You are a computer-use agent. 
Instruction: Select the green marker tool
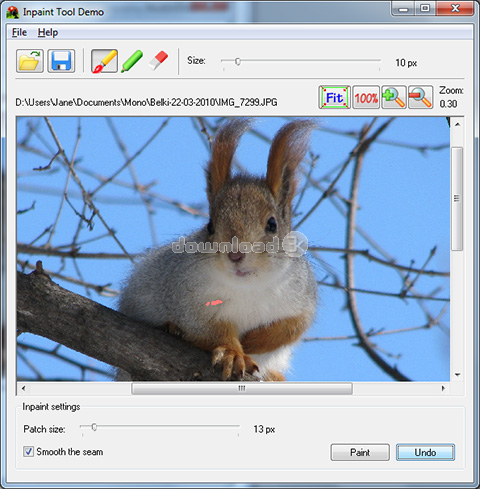click(132, 61)
